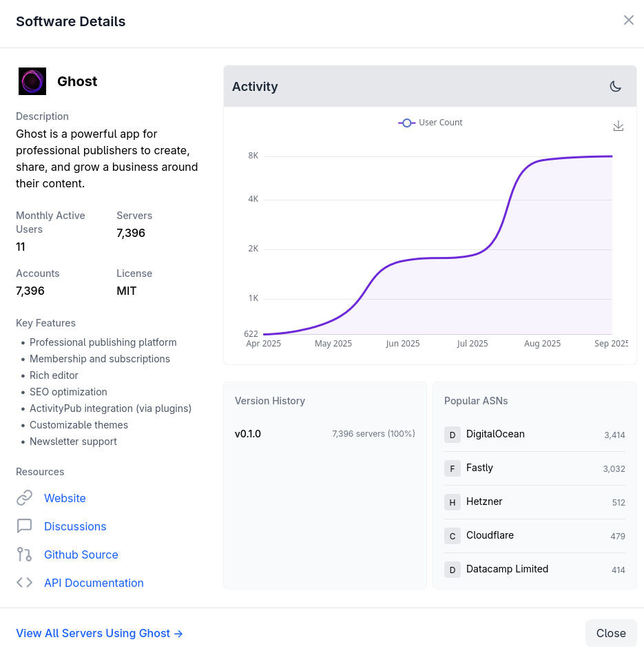
Task: Open the Website link
Action: tap(65, 498)
